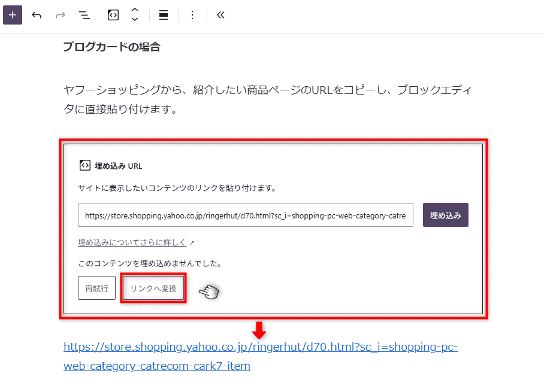Click the 埋め込み URL block label
Viewport: 544px width, 392px height.
[118, 166]
